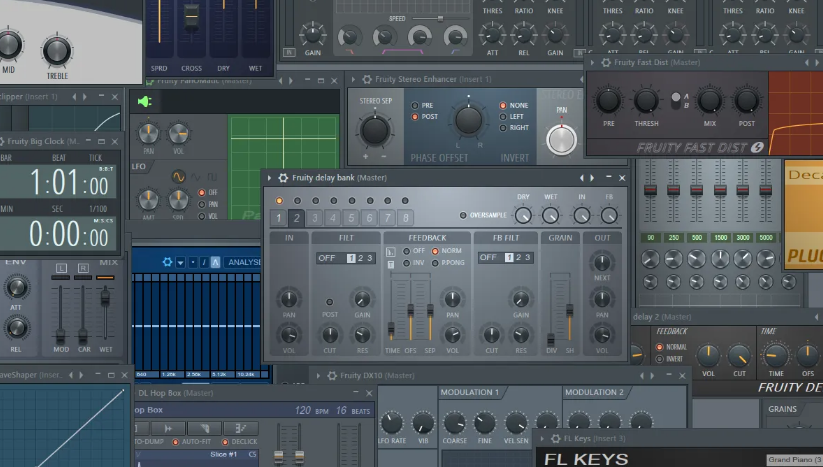Select PAN LFO target in PanOMatic

click(x=202, y=204)
